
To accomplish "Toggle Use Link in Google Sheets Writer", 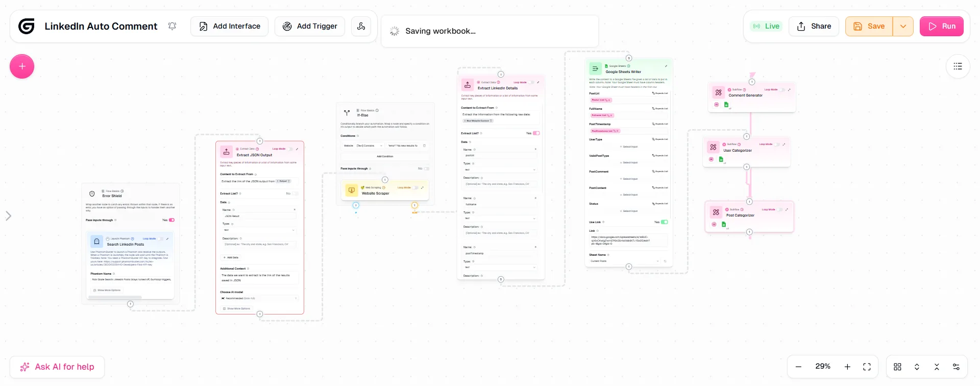I will click(x=665, y=222).
